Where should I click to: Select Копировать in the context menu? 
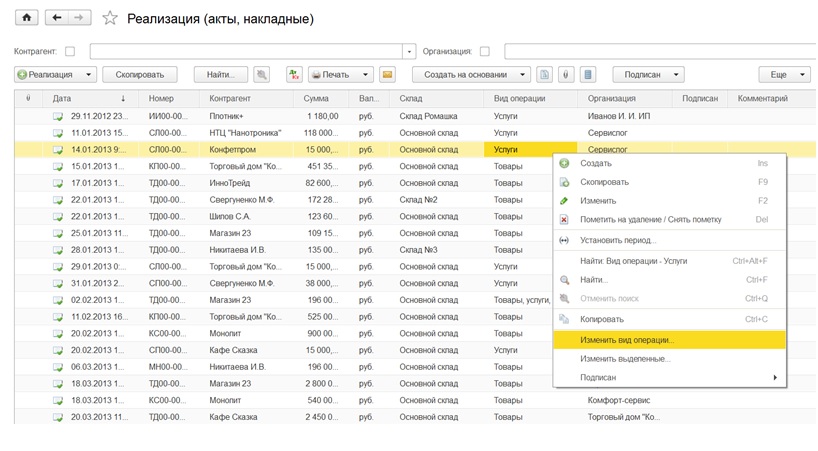tap(669, 319)
